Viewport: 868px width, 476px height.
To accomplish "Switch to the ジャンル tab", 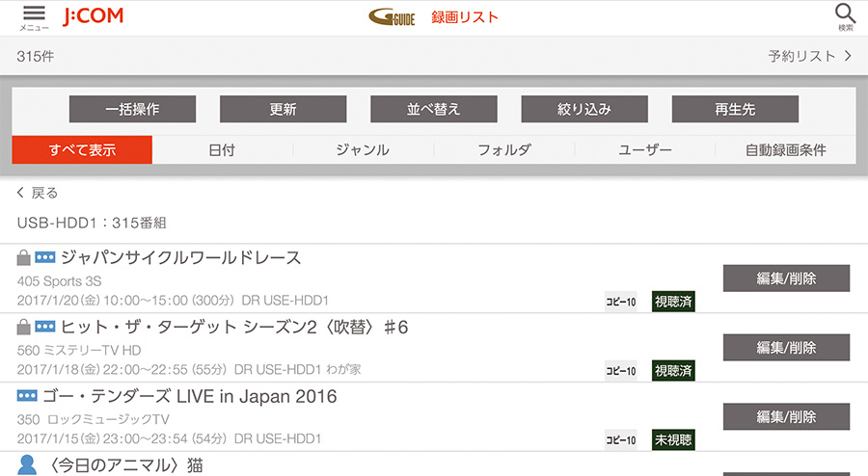I will (364, 149).
